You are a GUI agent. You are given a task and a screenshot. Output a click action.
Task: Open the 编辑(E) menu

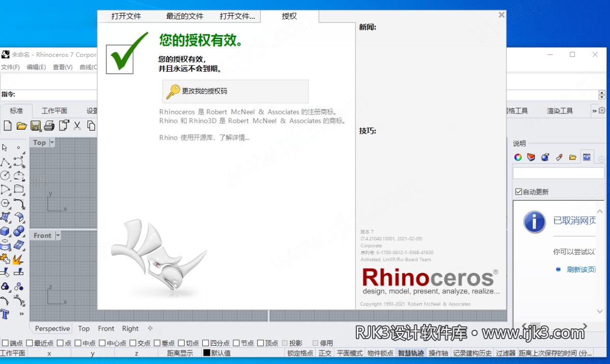(x=36, y=67)
